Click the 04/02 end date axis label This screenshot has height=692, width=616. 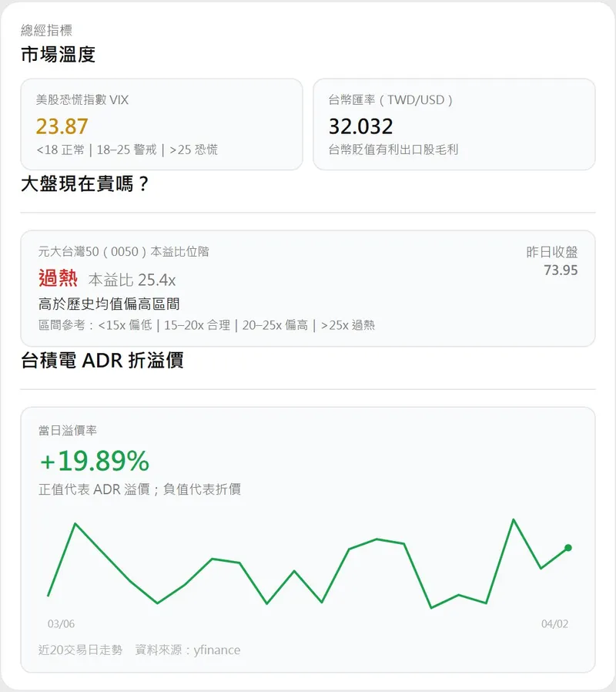click(x=554, y=623)
